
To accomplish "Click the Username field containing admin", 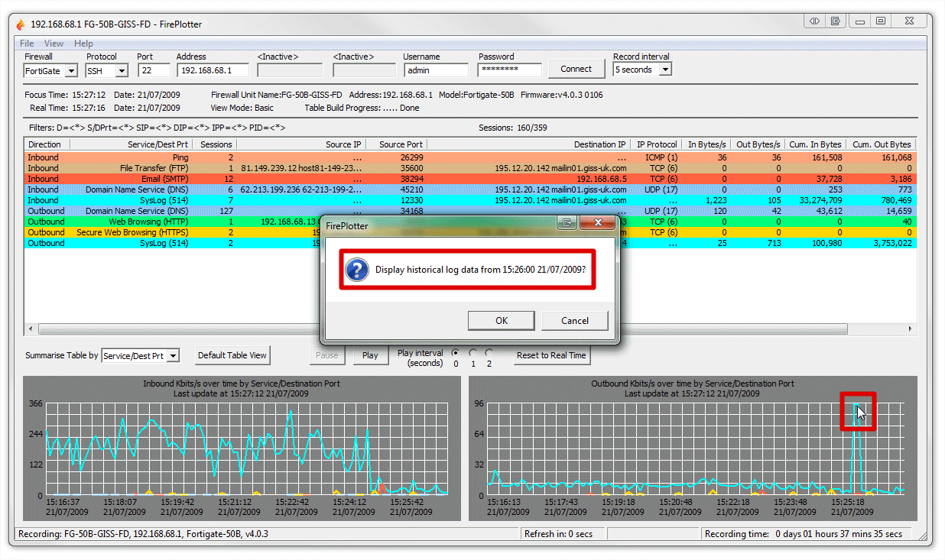I will 436,70.
